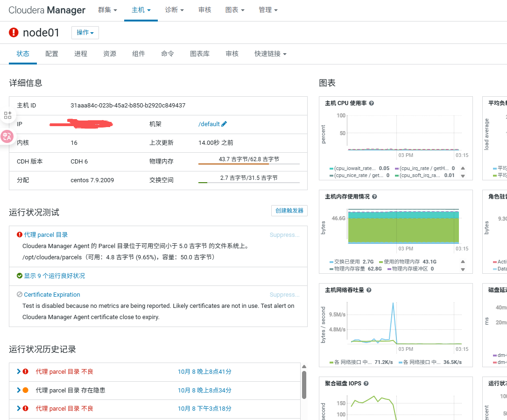Switch to the 状态 tab
507x420 pixels.
23,54
